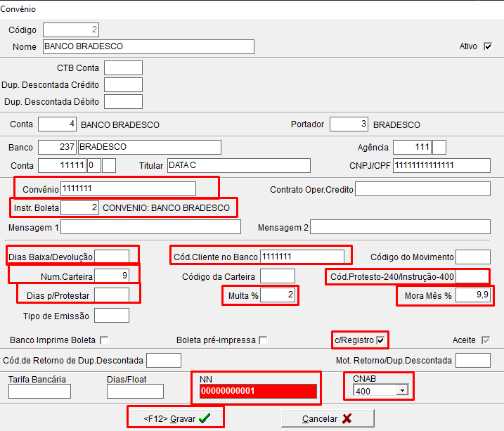Viewport: 504px width, 431px height.
Task: Click the red NN number field
Action: (257, 391)
